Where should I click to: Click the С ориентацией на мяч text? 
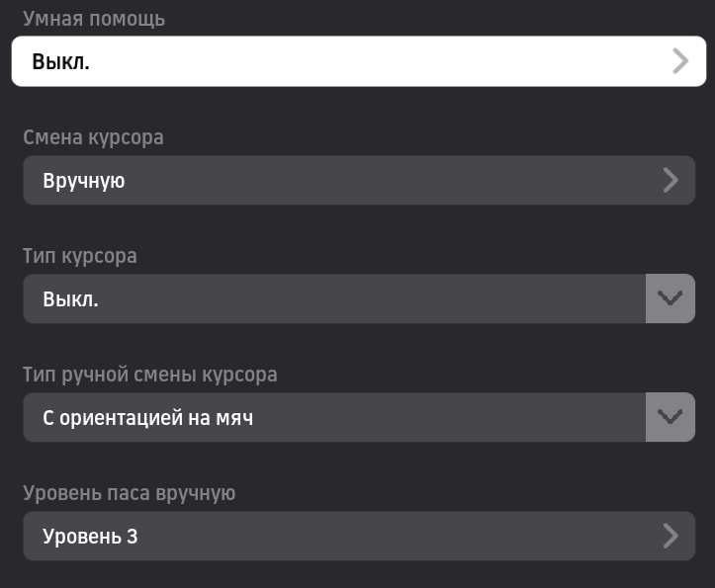pos(148,417)
